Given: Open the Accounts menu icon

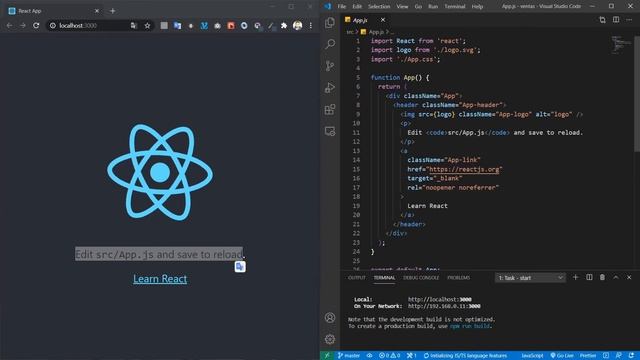Looking at the screenshot, I should pyautogui.click(x=330, y=318).
